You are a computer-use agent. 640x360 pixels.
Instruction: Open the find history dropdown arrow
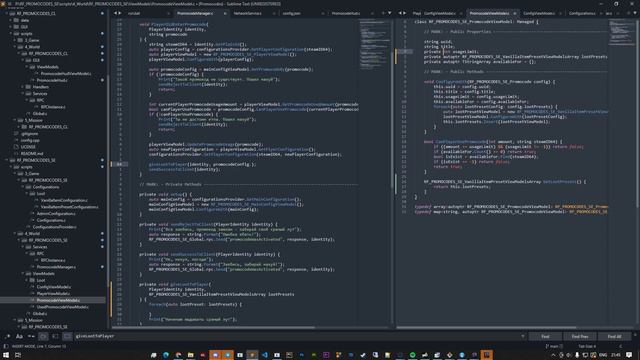522,336
